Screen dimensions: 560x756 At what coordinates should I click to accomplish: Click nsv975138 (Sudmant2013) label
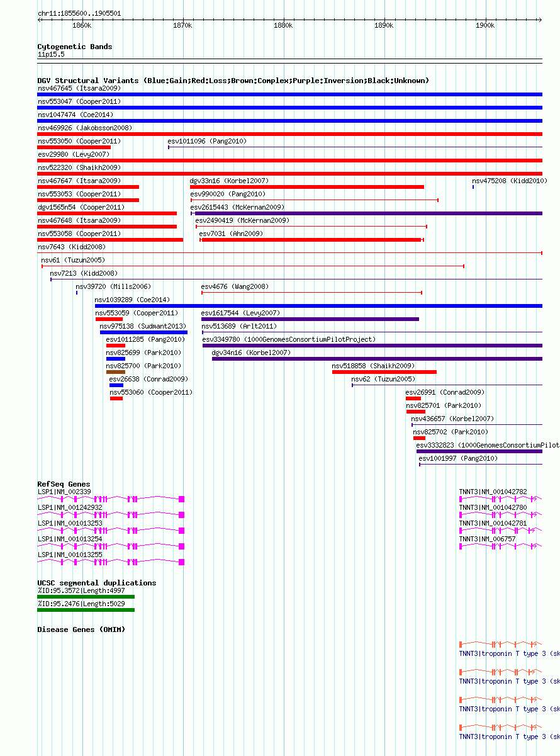(x=143, y=326)
